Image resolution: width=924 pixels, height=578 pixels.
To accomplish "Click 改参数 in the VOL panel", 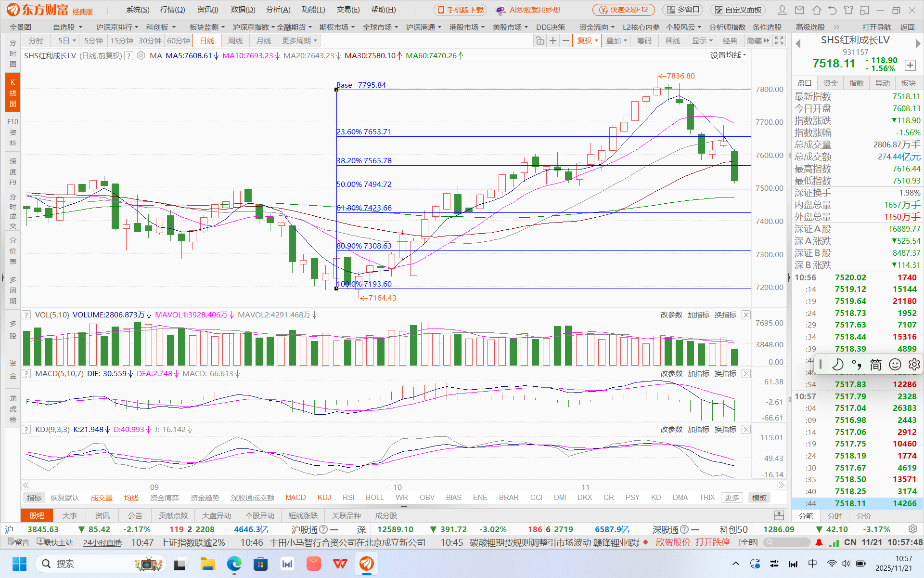I will pyautogui.click(x=671, y=315).
